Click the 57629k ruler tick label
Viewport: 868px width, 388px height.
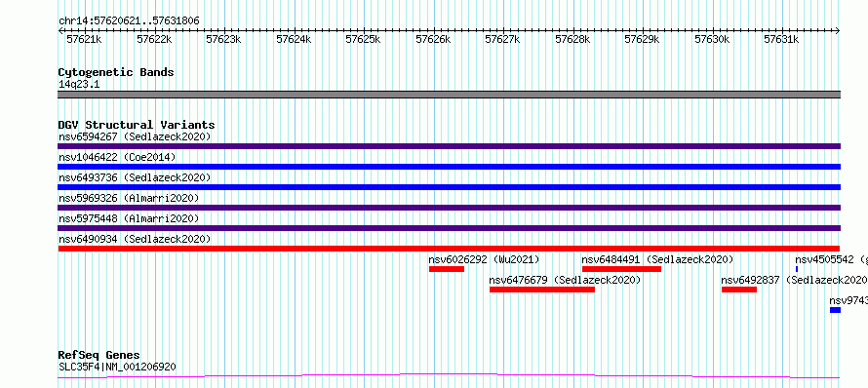pos(642,40)
